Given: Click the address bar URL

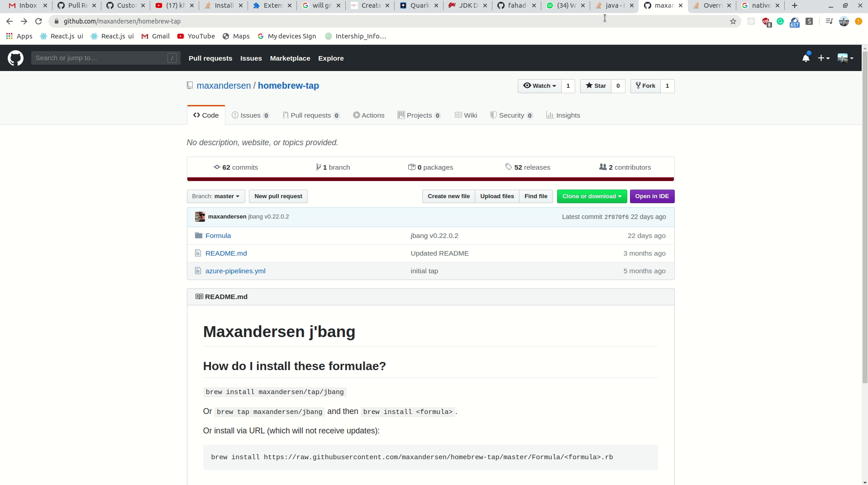Looking at the screenshot, I should point(122,21).
